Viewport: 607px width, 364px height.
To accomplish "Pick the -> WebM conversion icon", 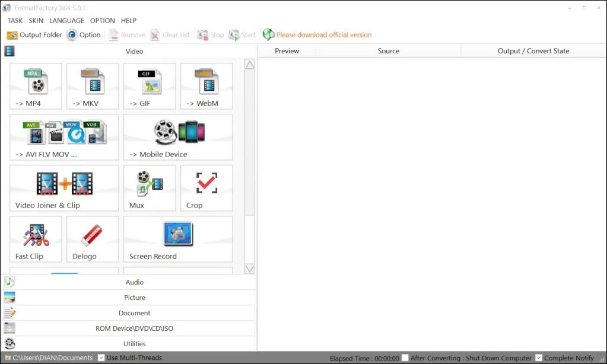I will pos(206,86).
